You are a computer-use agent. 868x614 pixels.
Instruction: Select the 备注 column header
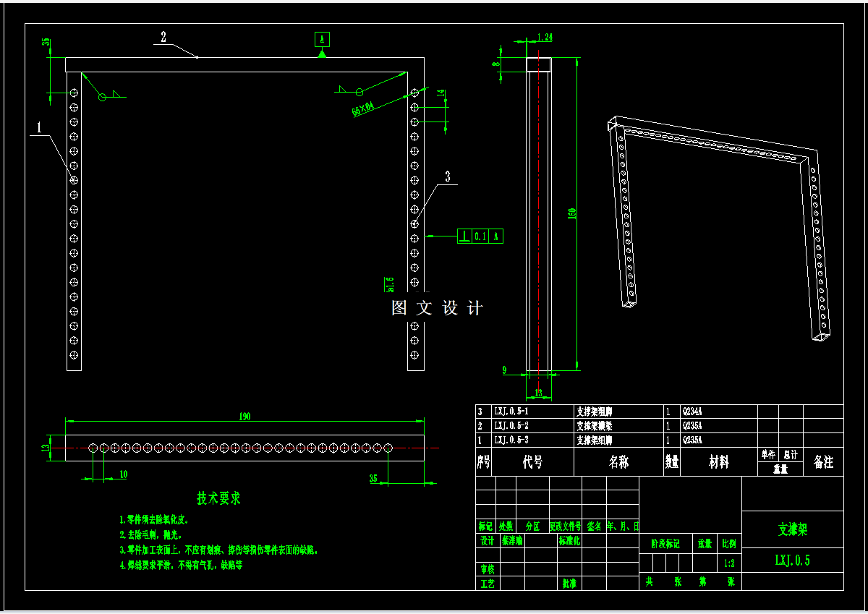[823, 461]
